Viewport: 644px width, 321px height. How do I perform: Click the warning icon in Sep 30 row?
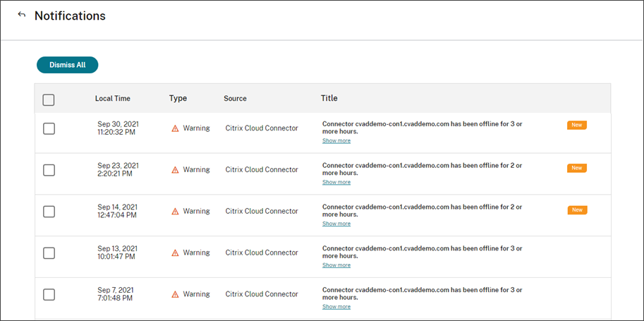(x=175, y=128)
